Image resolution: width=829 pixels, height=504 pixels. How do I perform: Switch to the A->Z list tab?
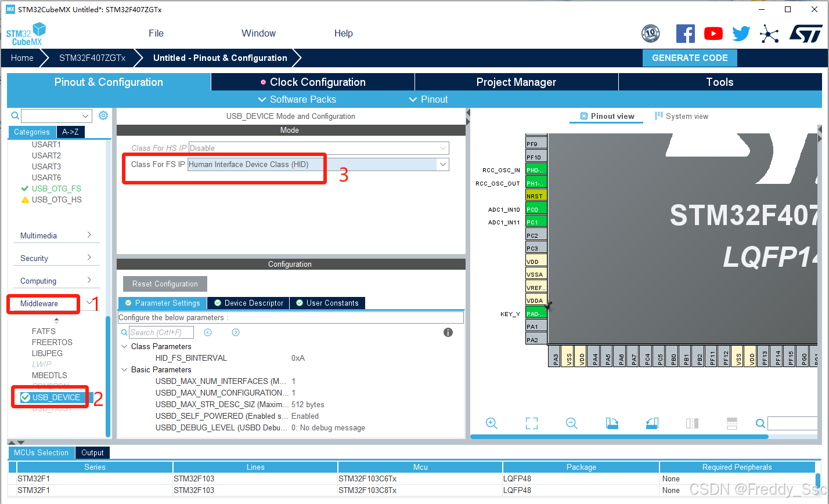point(71,132)
